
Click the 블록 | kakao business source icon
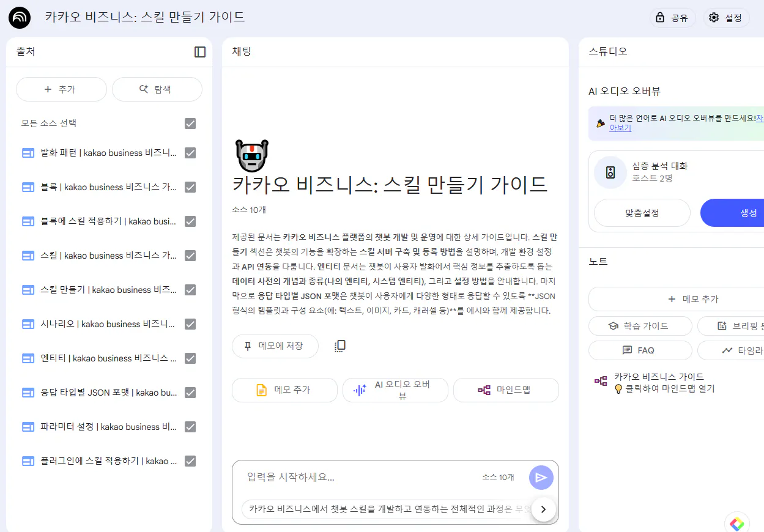(x=28, y=188)
